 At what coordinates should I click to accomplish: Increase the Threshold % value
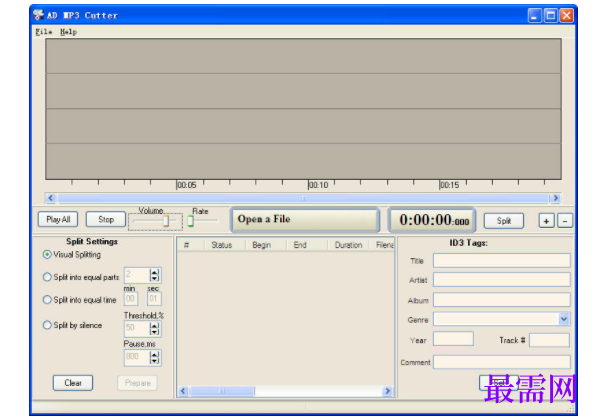pyautogui.click(x=154, y=326)
